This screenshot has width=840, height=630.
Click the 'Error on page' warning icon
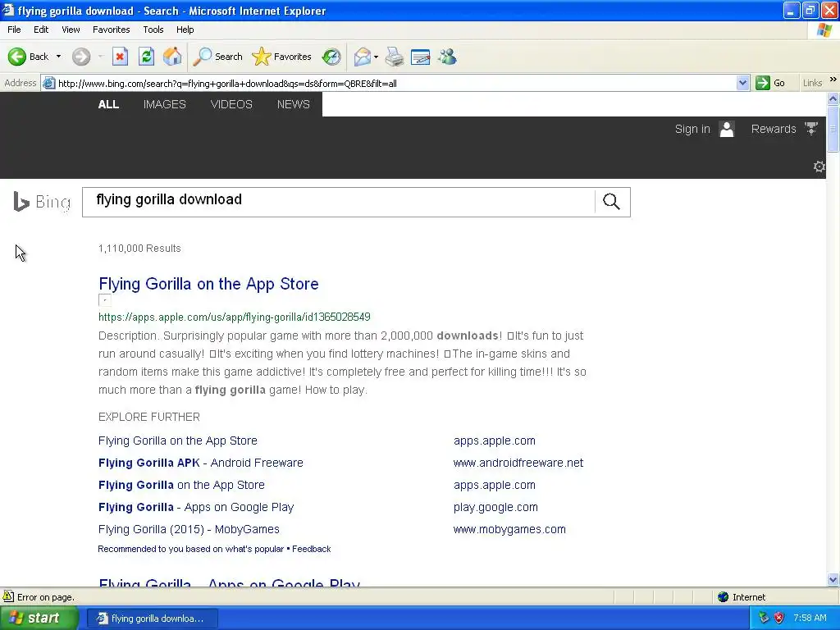point(8,597)
